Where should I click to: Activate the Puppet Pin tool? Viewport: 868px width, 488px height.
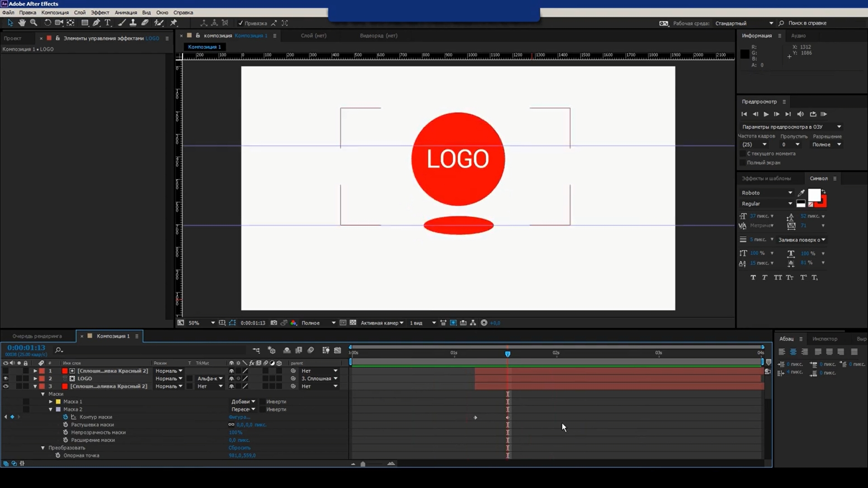pyautogui.click(x=174, y=23)
